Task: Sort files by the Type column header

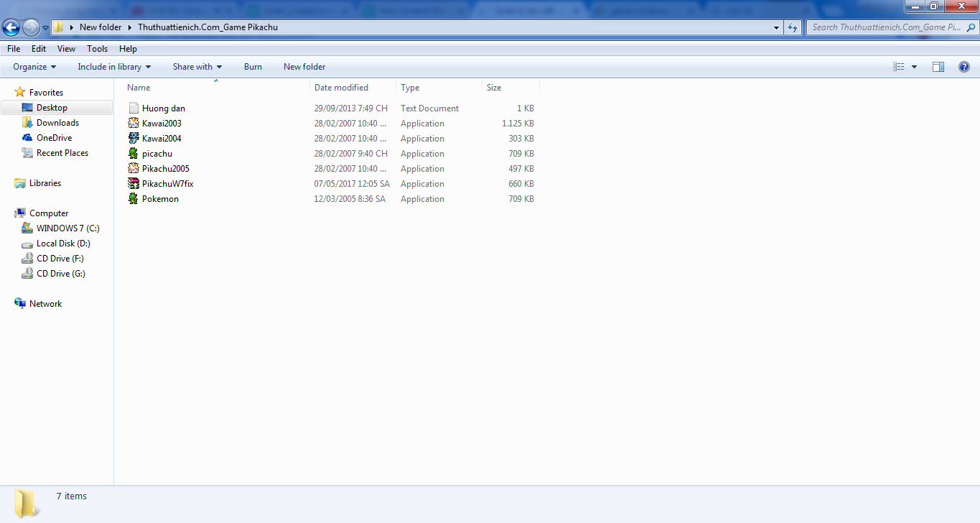Action: point(439,88)
